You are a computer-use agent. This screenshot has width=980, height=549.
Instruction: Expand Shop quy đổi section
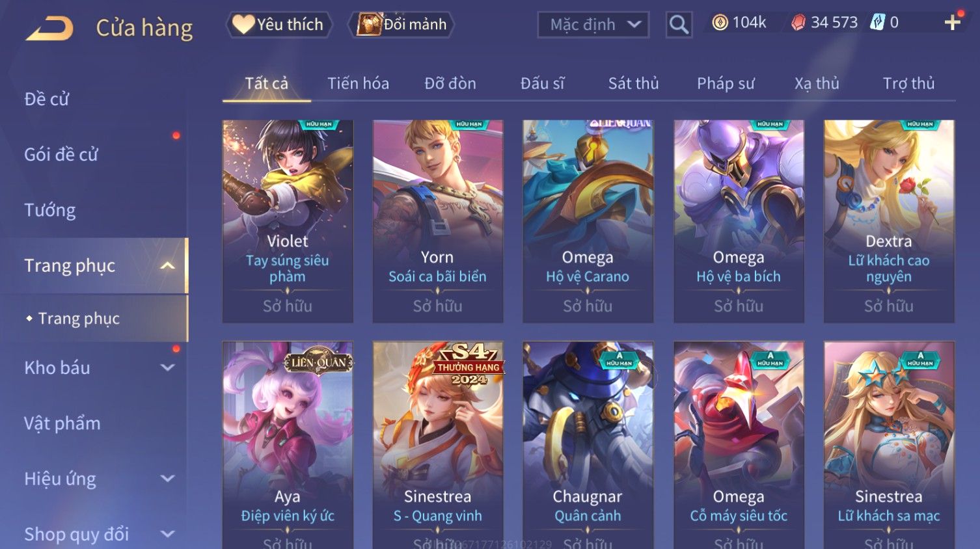click(167, 534)
